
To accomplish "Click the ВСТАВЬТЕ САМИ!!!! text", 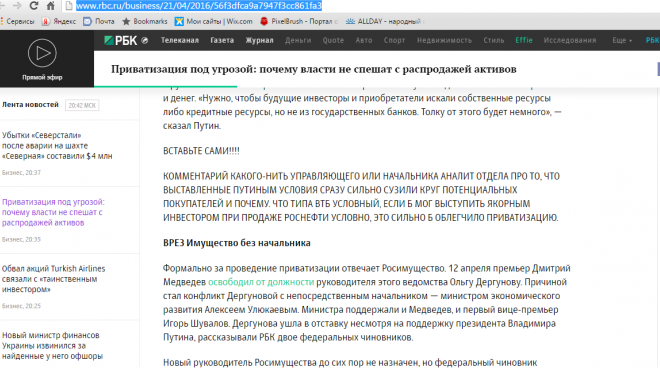I will [201, 151].
